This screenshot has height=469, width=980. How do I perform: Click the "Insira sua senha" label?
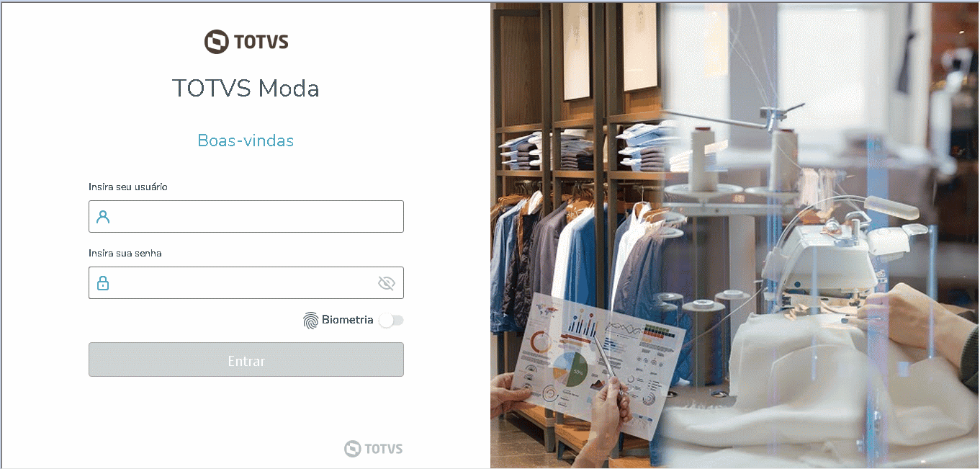[x=125, y=253]
